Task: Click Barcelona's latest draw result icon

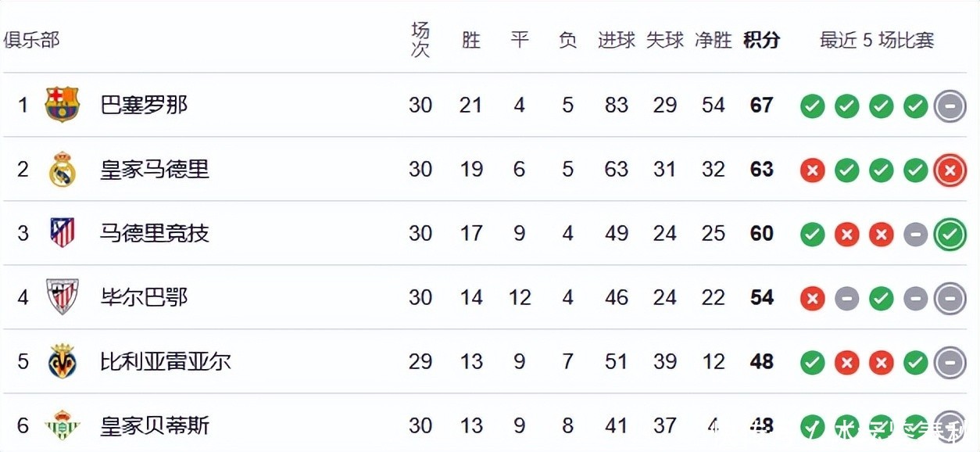Action: pyautogui.click(x=950, y=106)
